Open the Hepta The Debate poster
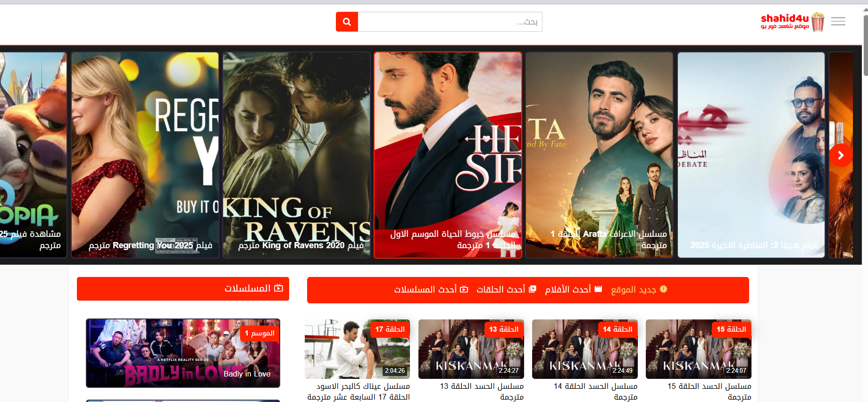868x402 pixels. pyautogui.click(x=751, y=155)
